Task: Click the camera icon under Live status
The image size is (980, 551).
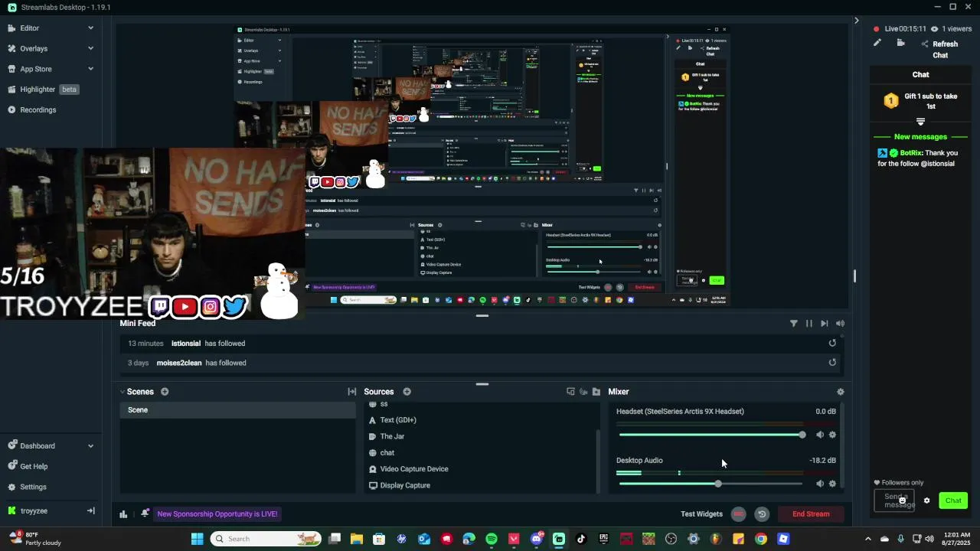Action: [x=901, y=43]
